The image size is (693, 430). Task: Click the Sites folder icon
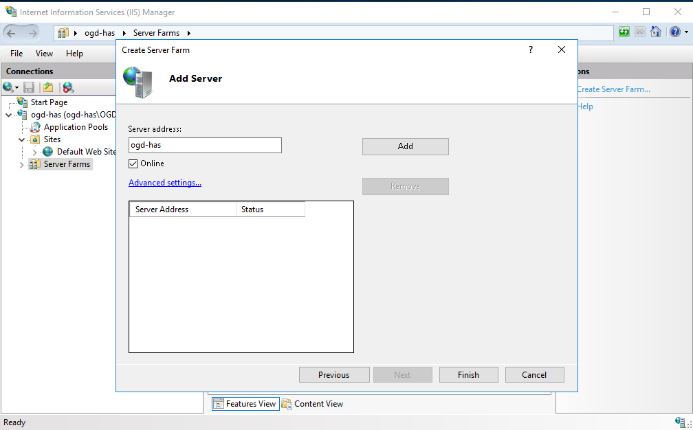35,140
